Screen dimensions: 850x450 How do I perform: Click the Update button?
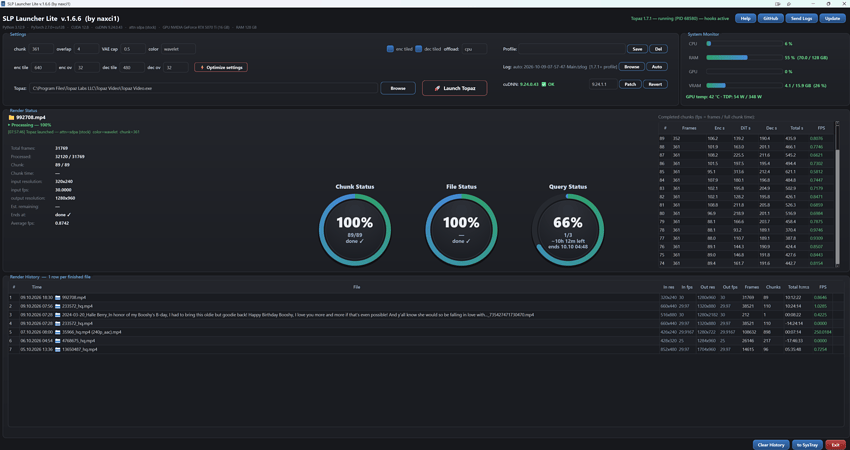pyautogui.click(x=832, y=18)
